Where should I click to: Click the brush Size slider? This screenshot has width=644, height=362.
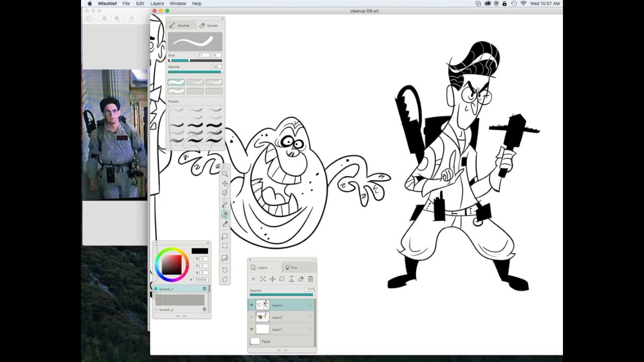(195, 60)
